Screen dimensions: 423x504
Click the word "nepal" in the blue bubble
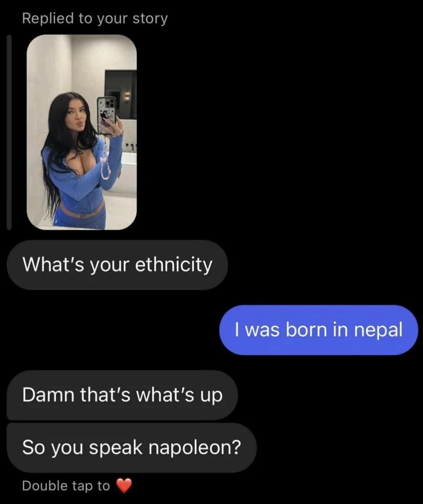[378, 330]
